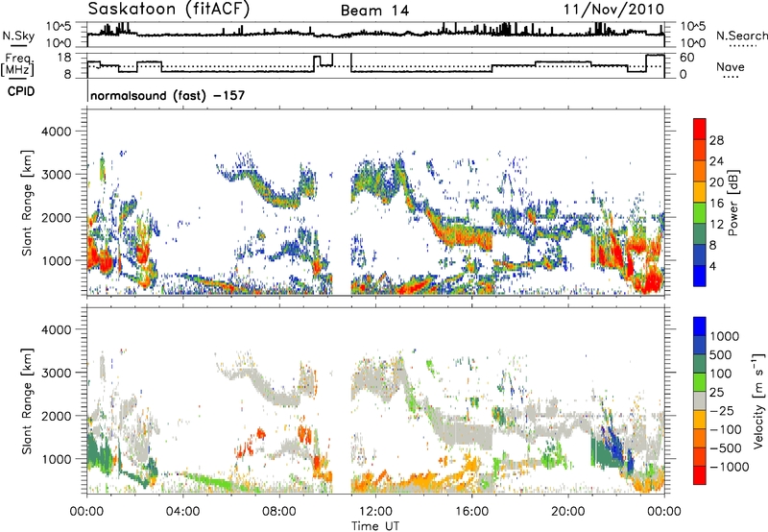Click the date 11/Nov/2010
The width and height of the screenshot is (768, 532).
tap(613, 10)
